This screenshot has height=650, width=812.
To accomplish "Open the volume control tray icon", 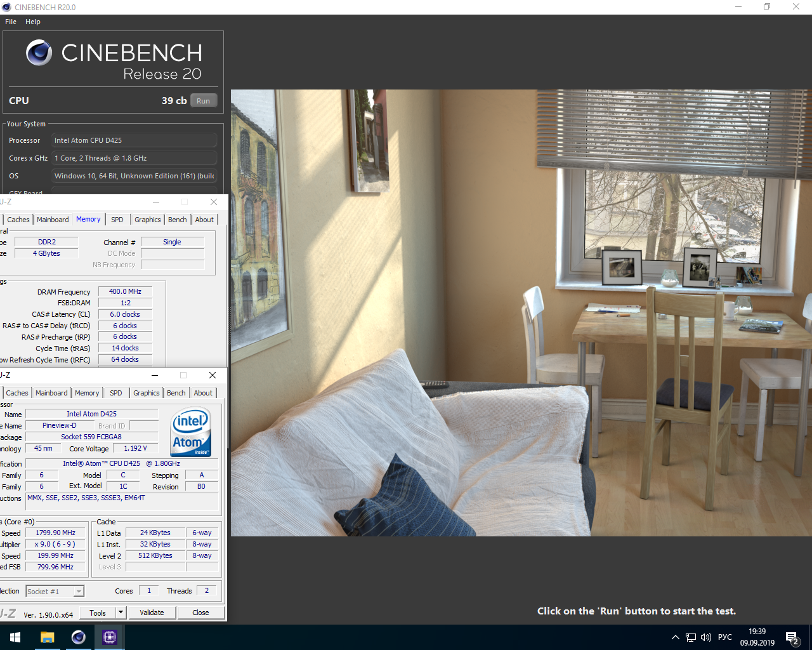I will (706, 637).
